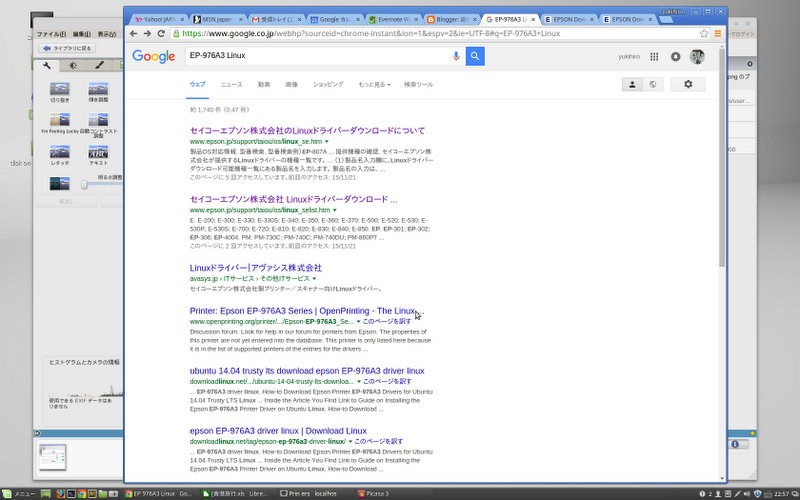Switch to Evernote Web tab
This screenshot has height=500, width=800.
[x=393, y=19]
